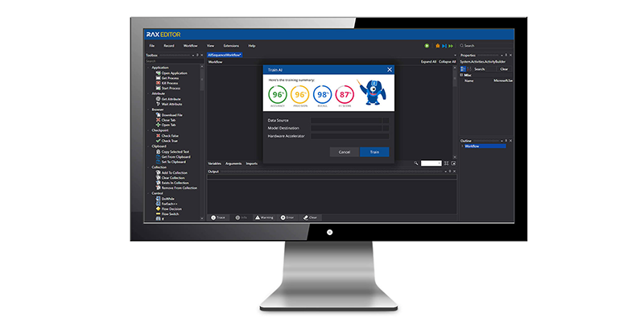Image resolution: width=644 pixels, height=322 pixels.
Task: Click the orange debug icon in toolbar
Action: point(438,46)
